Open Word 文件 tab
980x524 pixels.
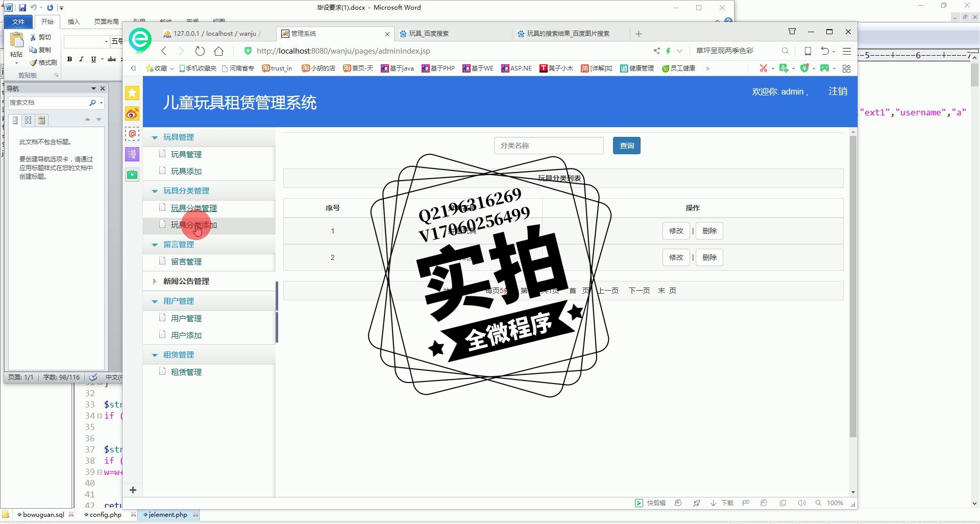pos(18,21)
